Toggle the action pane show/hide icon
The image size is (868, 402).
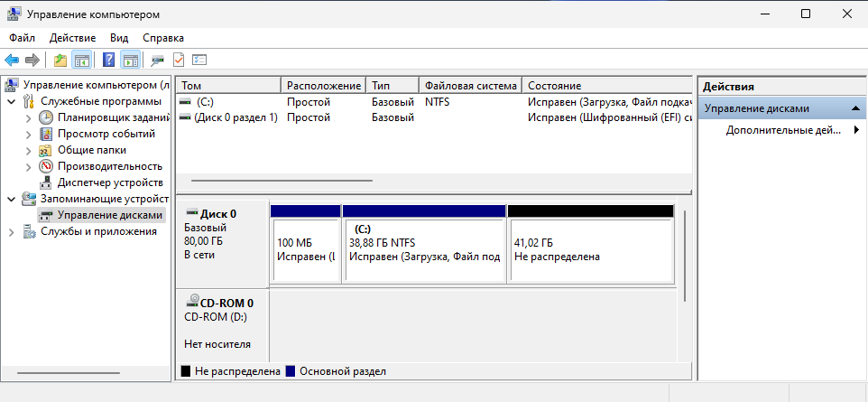(131, 60)
